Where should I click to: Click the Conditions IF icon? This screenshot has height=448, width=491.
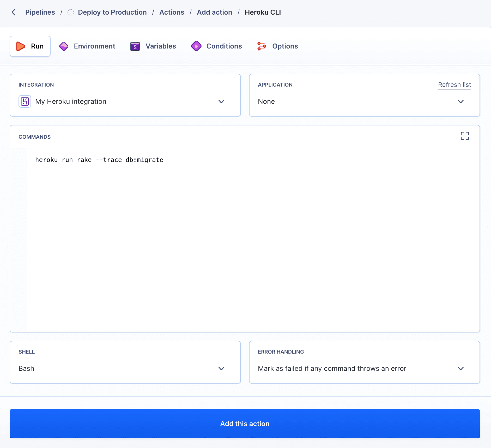pyautogui.click(x=196, y=46)
